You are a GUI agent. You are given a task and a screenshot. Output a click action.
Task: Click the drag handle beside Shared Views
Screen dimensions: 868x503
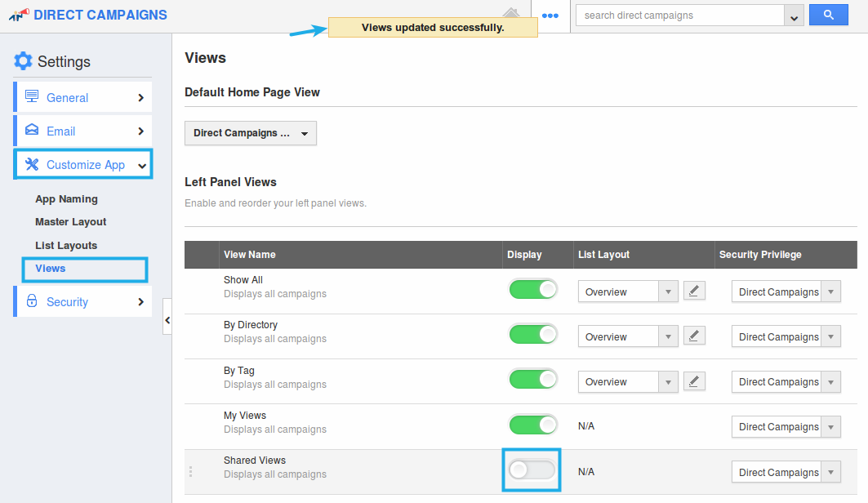point(190,471)
